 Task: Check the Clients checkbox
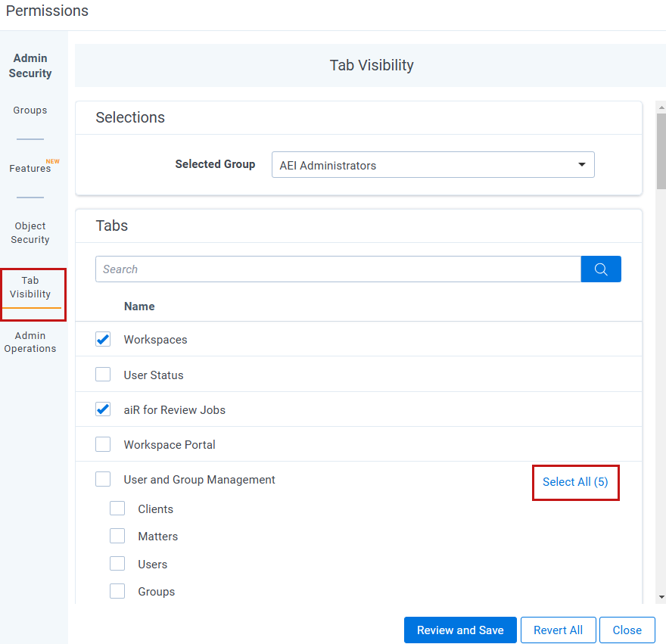(117, 509)
